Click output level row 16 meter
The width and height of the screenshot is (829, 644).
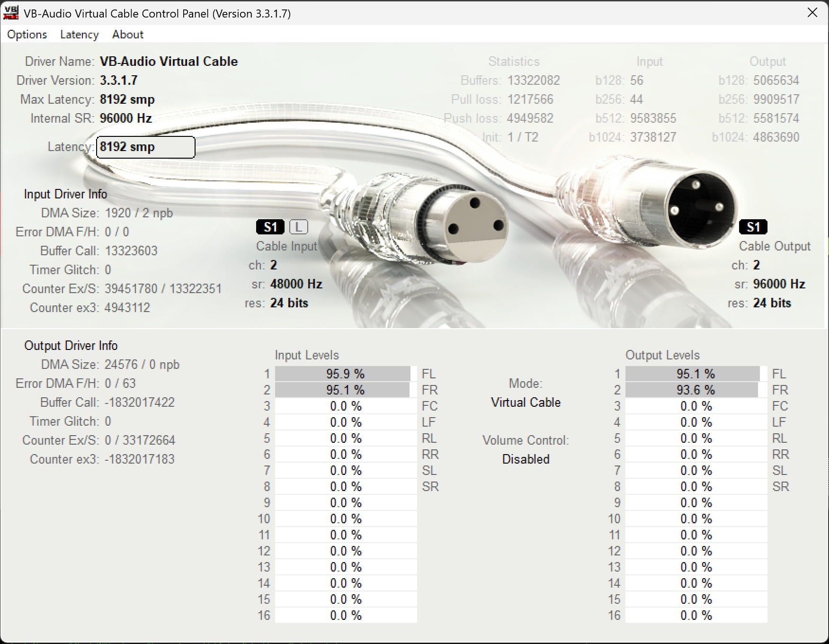tap(696, 615)
